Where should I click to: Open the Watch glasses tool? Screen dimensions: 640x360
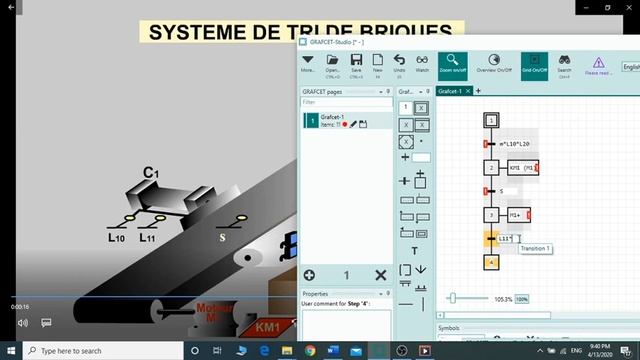click(x=422, y=64)
